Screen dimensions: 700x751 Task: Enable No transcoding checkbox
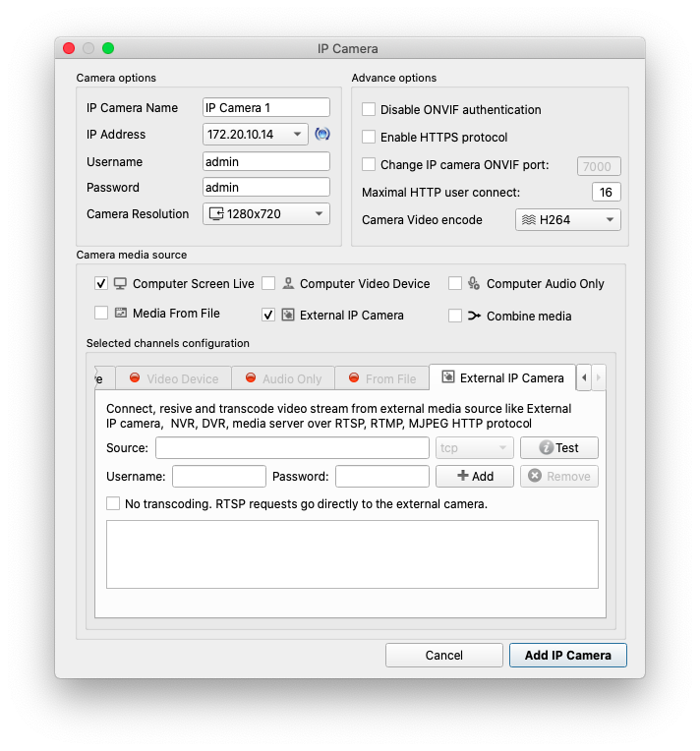click(113, 503)
